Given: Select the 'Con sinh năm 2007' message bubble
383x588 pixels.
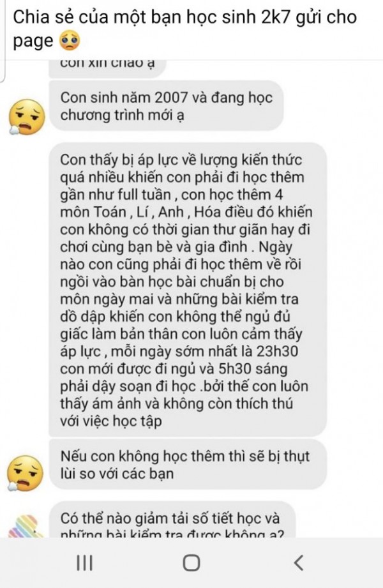Looking at the screenshot, I should [166, 106].
